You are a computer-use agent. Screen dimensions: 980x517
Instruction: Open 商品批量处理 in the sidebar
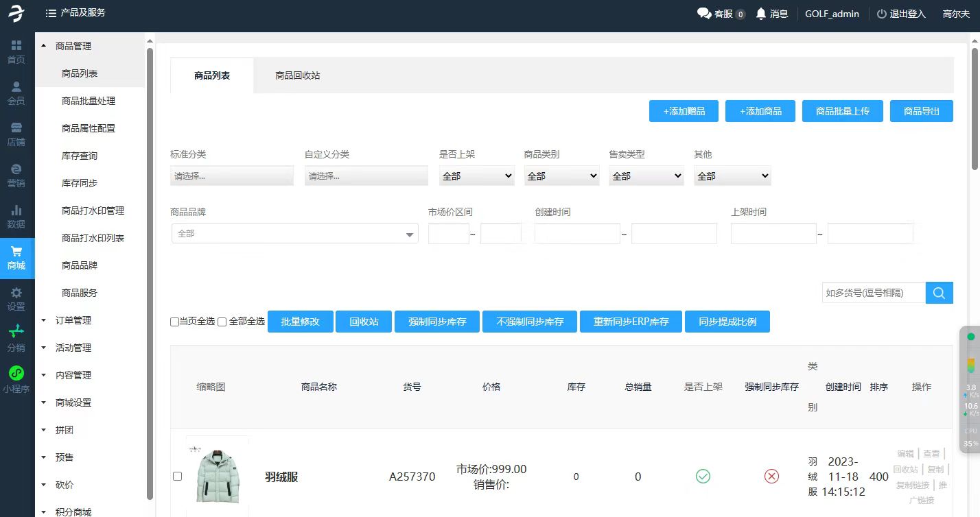[x=89, y=101]
